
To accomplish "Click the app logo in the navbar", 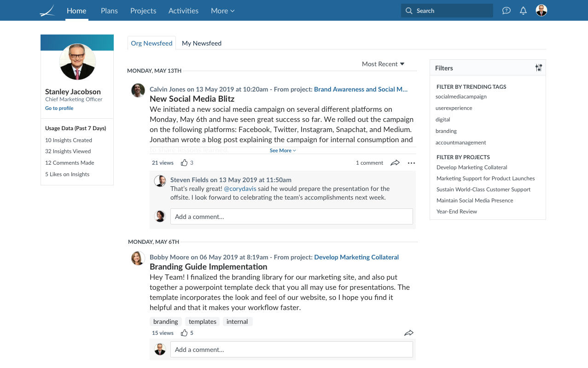I will 47,11.
